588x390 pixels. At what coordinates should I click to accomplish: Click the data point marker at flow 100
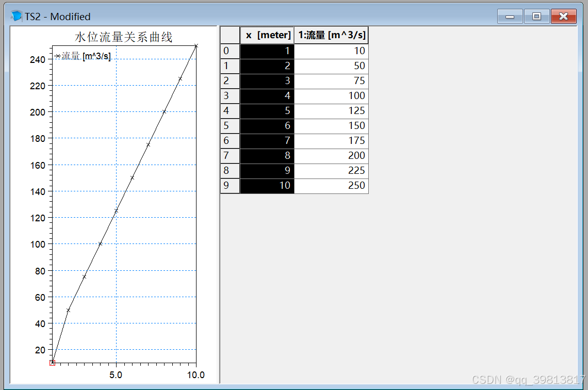point(100,243)
